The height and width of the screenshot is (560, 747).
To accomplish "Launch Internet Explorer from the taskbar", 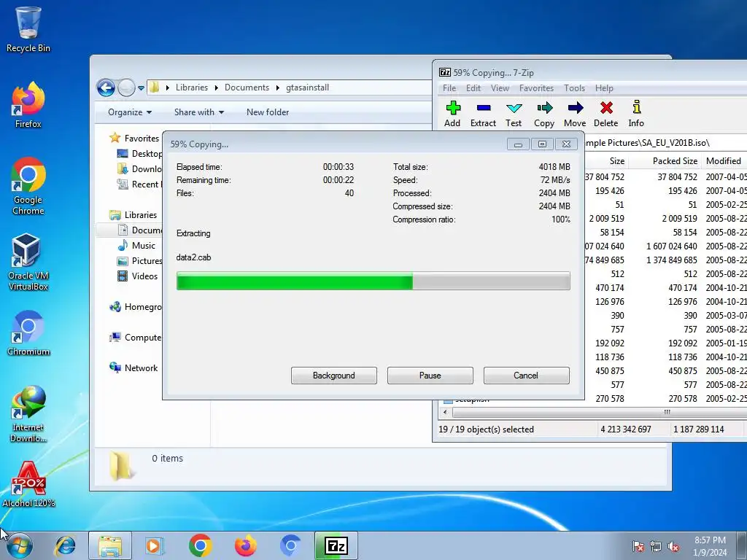I will pos(65,545).
